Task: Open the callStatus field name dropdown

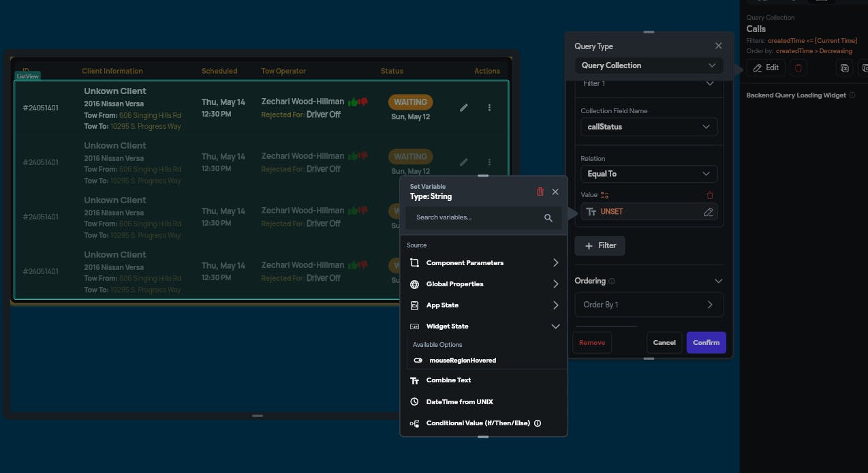Action: click(x=649, y=127)
